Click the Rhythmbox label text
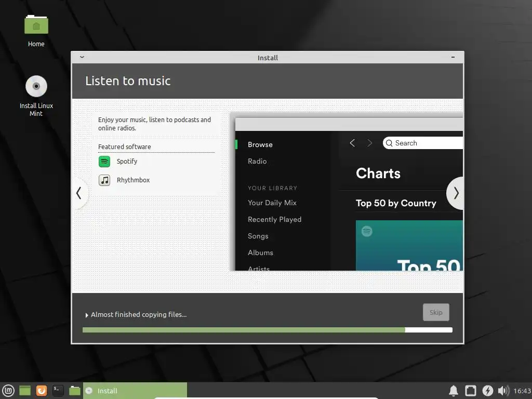The width and height of the screenshot is (532, 399). [133, 180]
